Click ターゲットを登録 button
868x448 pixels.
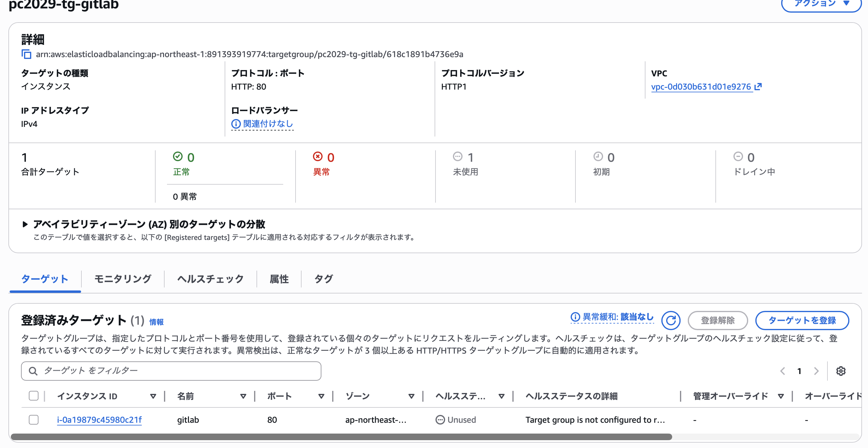click(x=802, y=321)
